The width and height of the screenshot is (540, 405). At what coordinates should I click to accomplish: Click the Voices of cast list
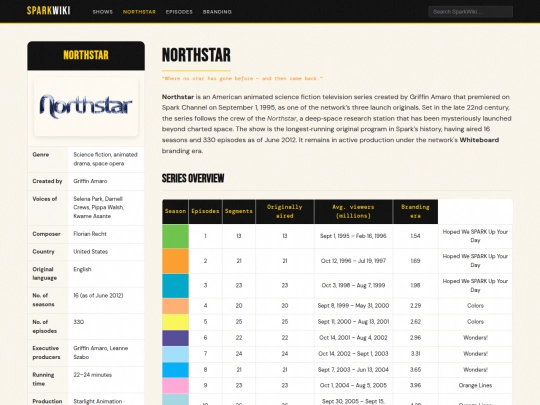[98, 208]
